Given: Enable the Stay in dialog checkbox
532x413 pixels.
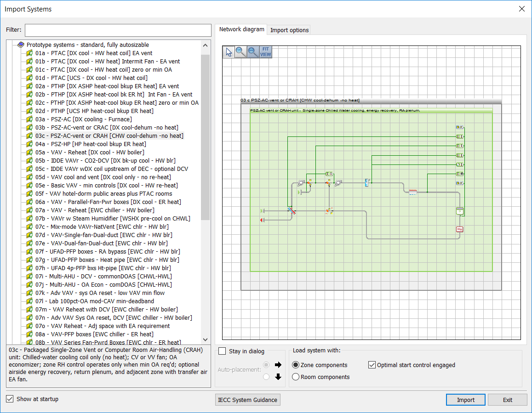Looking at the screenshot, I should pyautogui.click(x=223, y=351).
